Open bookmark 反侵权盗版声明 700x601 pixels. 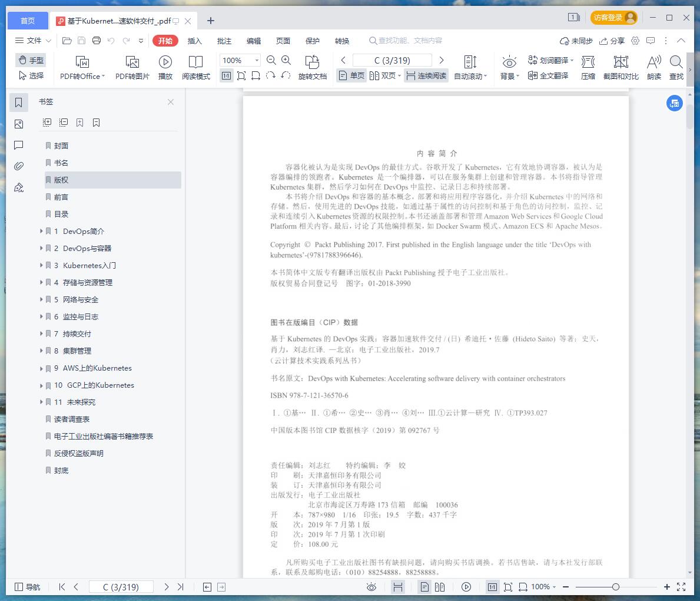pyautogui.click(x=78, y=453)
